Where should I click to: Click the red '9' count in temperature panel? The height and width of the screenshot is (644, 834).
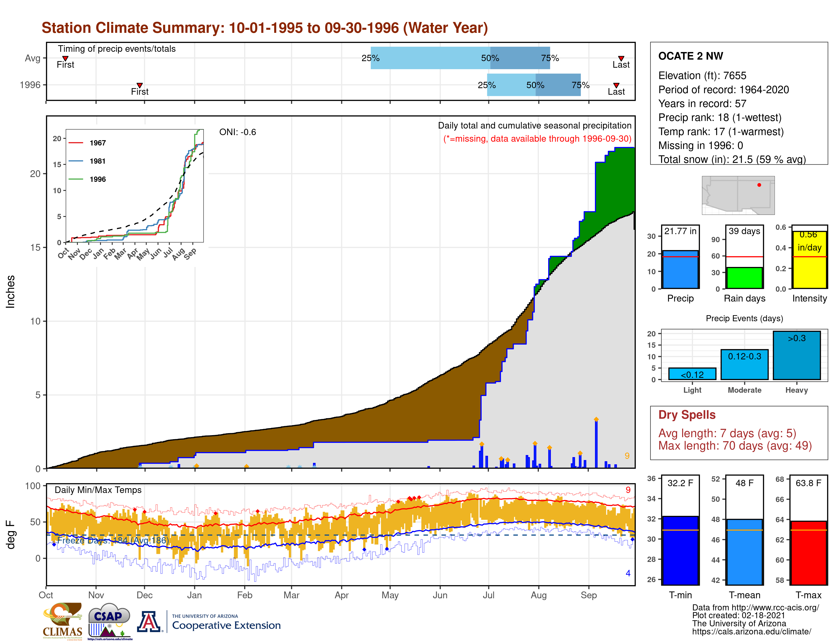tap(628, 490)
